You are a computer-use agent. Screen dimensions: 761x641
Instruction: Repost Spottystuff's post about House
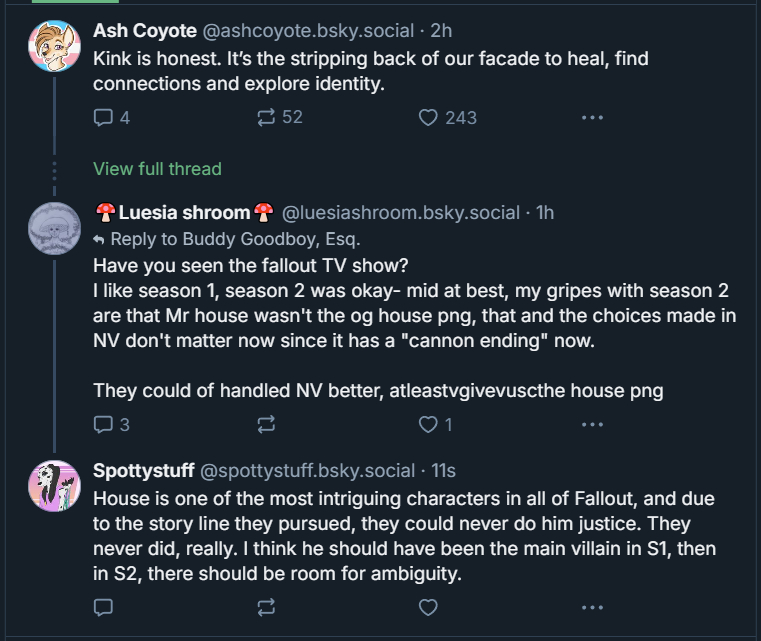tap(266, 607)
